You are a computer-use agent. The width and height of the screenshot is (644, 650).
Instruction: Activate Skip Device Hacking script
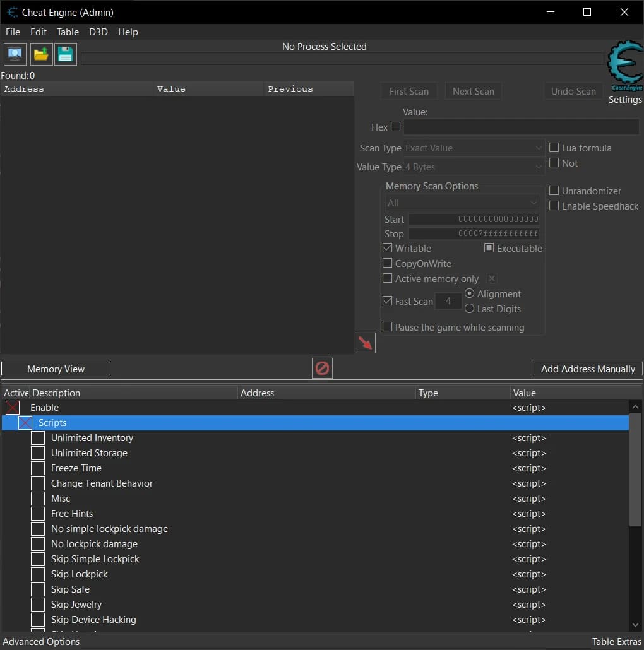click(38, 620)
